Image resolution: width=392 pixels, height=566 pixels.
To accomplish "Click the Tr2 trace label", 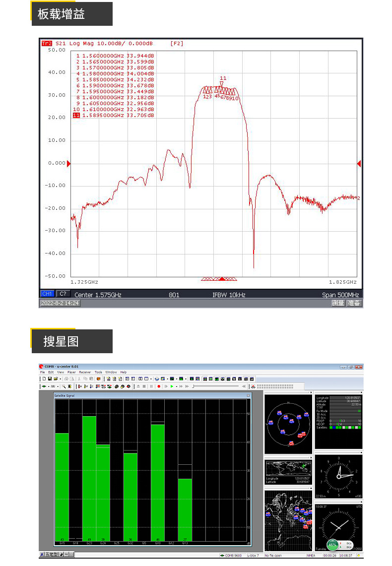I will [x=47, y=44].
